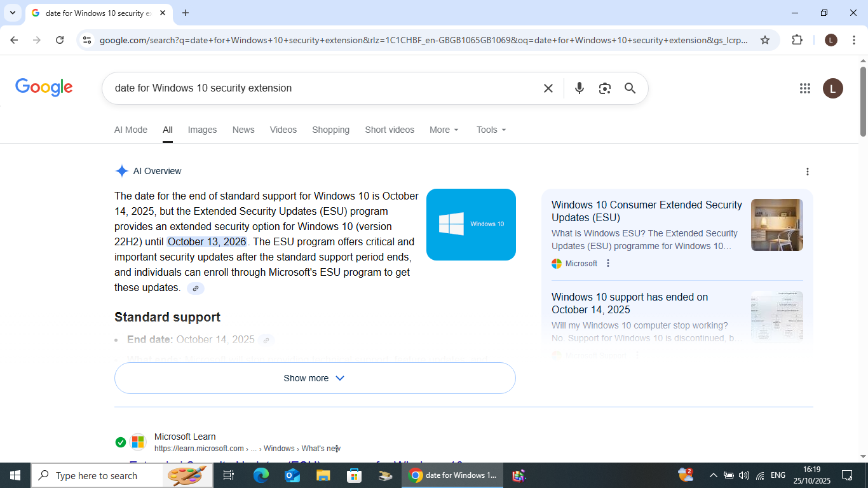Open AI Mode search
Screen dimensions: 868x488
pos(130,130)
